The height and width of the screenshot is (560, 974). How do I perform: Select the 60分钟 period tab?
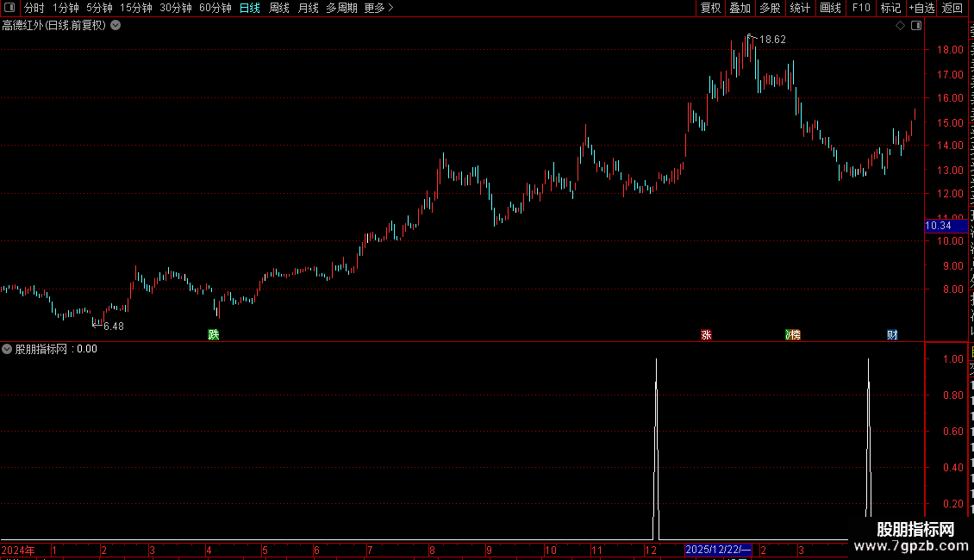point(215,8)
